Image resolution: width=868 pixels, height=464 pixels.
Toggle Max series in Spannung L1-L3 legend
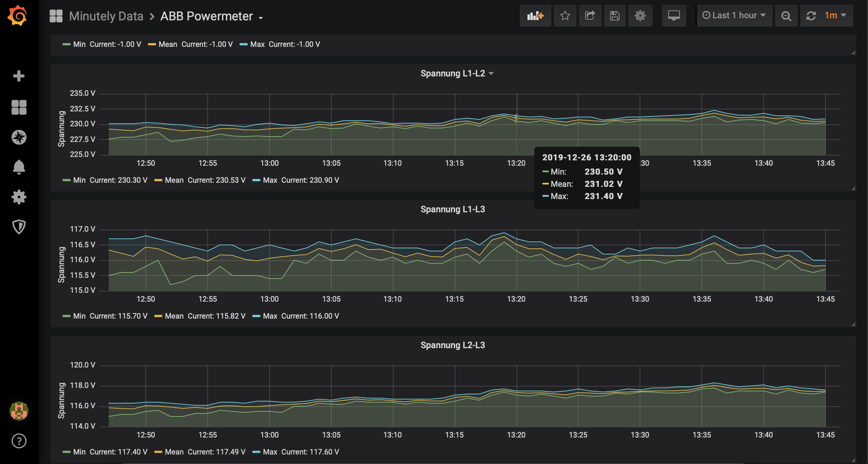tap(270, 316)
